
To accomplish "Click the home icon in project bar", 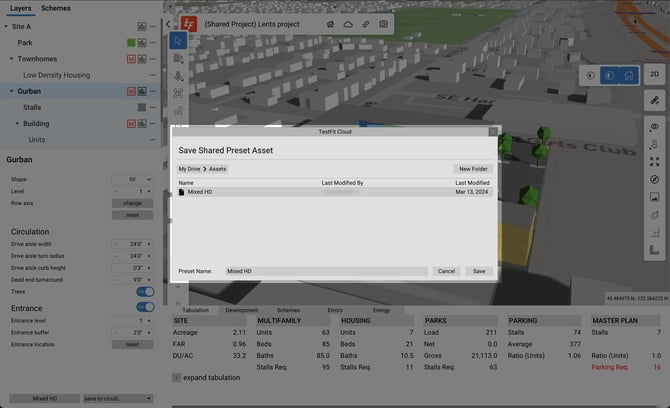I will pyautogui.click(x=330, y=24).
